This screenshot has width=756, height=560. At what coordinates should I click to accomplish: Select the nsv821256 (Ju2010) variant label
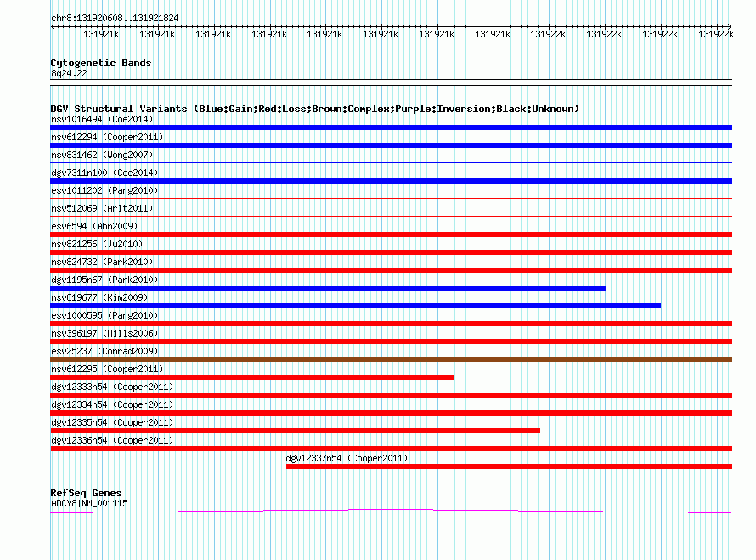click(x=97, y=244)
